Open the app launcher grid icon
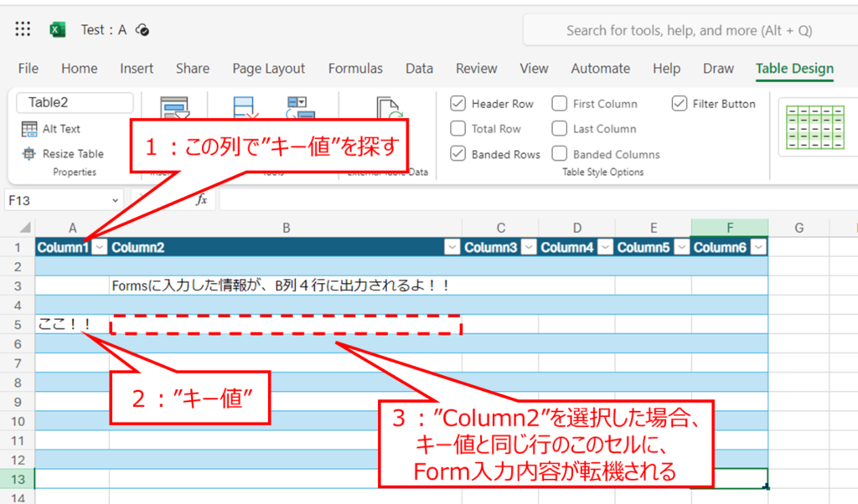Screen dimensions: 858x504 pos(23,30)
